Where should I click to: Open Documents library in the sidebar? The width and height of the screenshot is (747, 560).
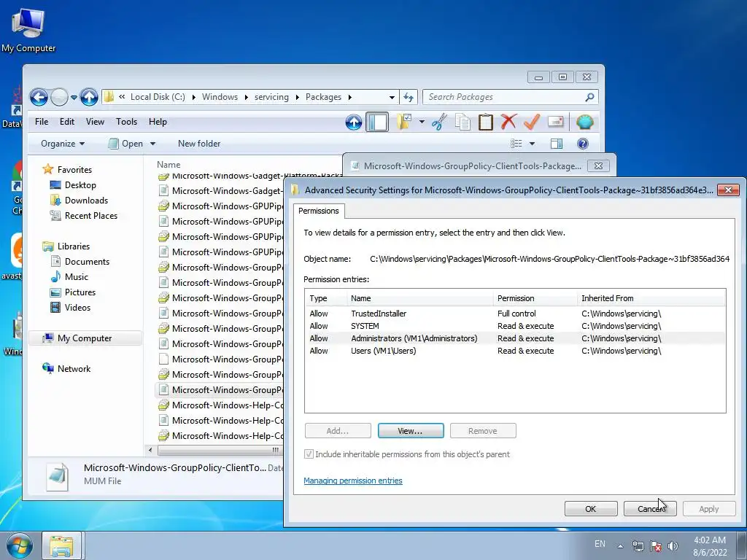click(87, 262)
